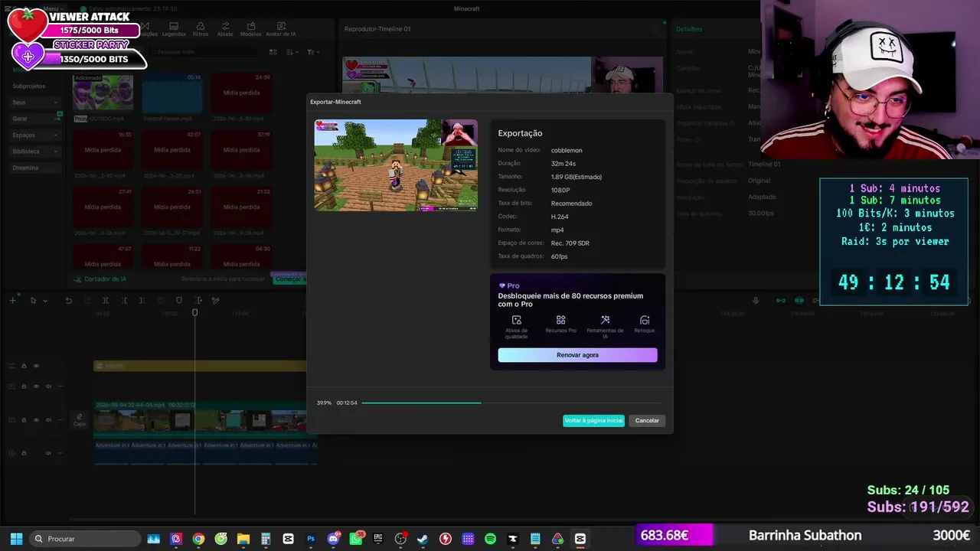
Task: Click the taskbar Procurar search box
Action: point(85,539)
